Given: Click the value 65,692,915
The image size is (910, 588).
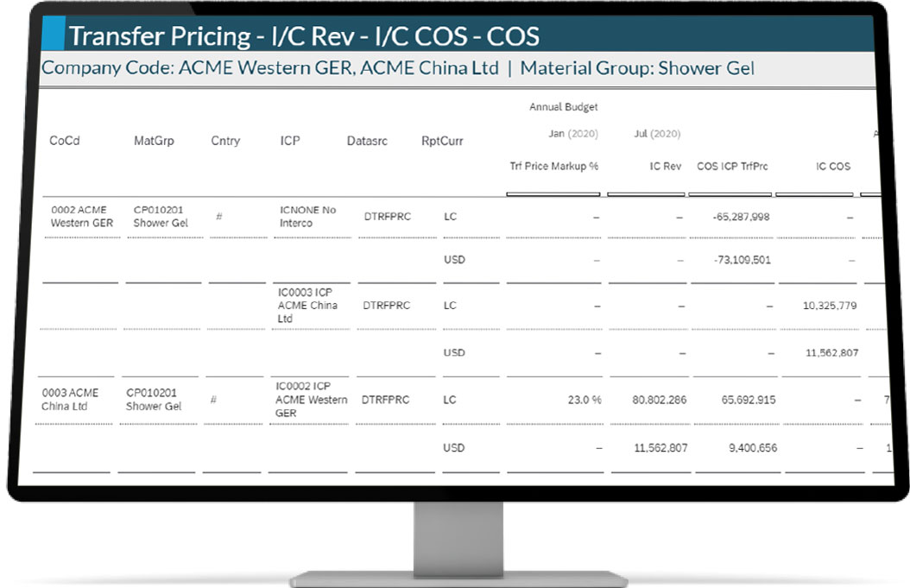Looking at the screenshot, I should click(748, 400).
